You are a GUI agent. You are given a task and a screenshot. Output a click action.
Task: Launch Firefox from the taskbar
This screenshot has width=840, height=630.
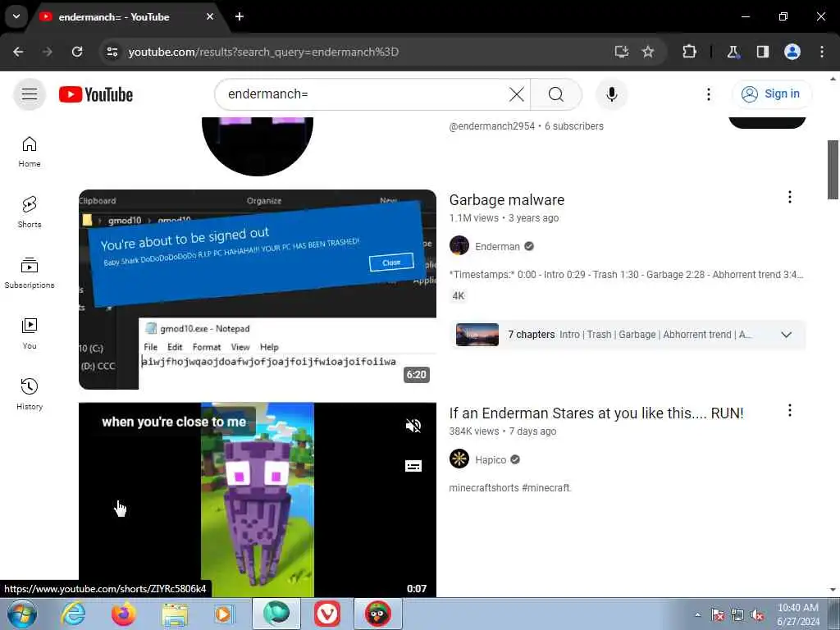tap(123, 614)
